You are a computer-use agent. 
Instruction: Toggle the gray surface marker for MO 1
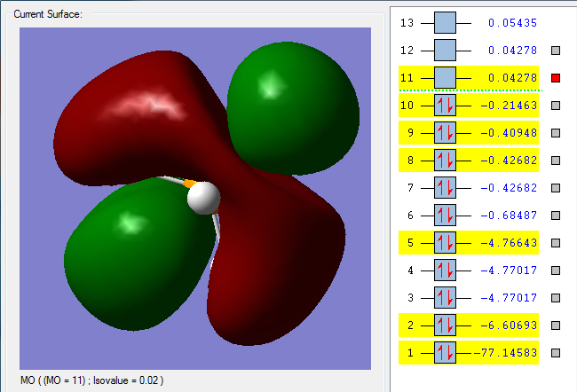click(556, 353)
